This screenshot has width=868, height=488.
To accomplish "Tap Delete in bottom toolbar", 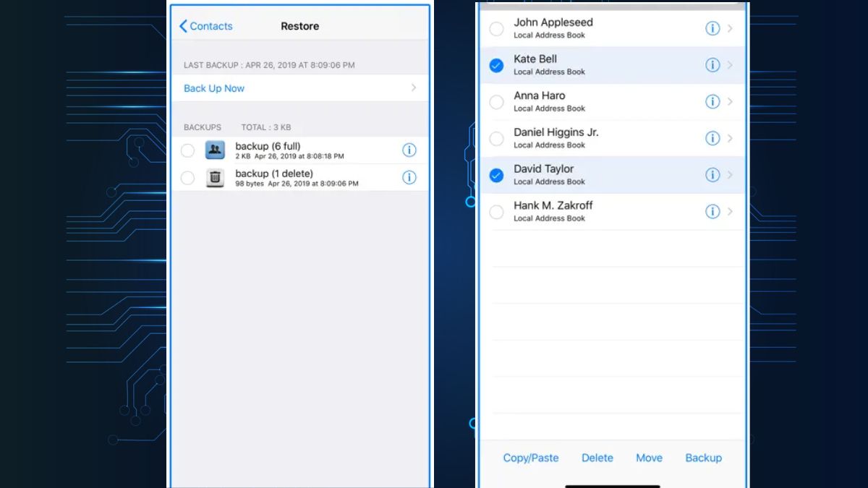I will coord(597,458).
